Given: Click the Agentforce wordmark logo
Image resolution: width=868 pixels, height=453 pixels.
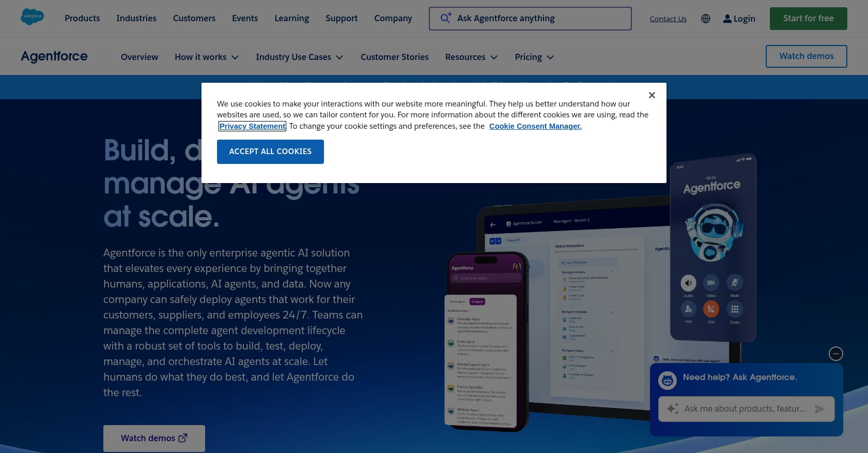Looking at the screenshot, I should pyautogui.click(x=54, y=56).
